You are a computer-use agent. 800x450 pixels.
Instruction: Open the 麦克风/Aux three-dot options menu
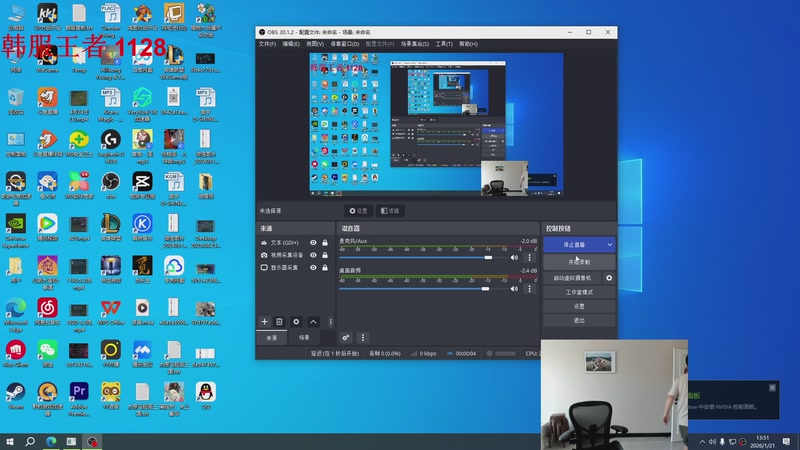coord(529,258)
